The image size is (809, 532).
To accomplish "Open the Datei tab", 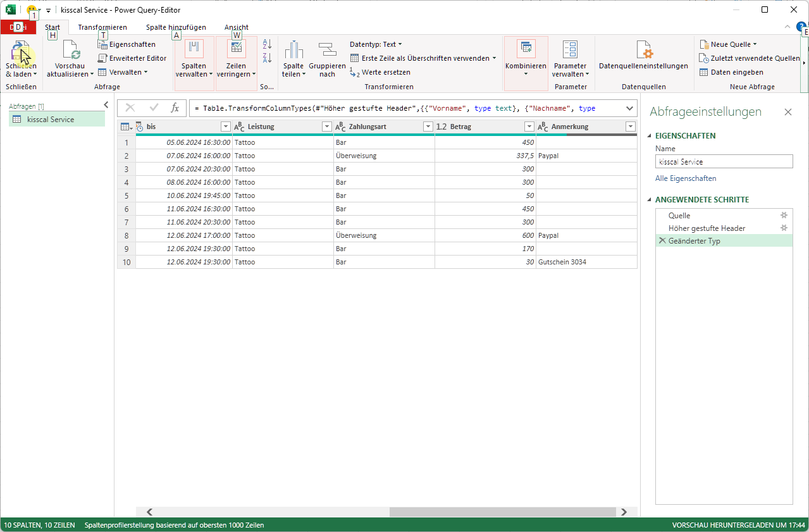I will point(18,27).
